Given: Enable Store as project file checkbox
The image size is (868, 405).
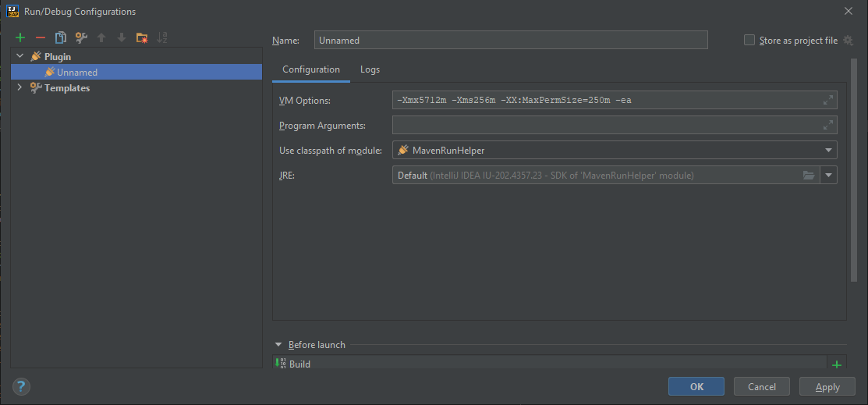Looking at the screenshot, I should point(749,40).
